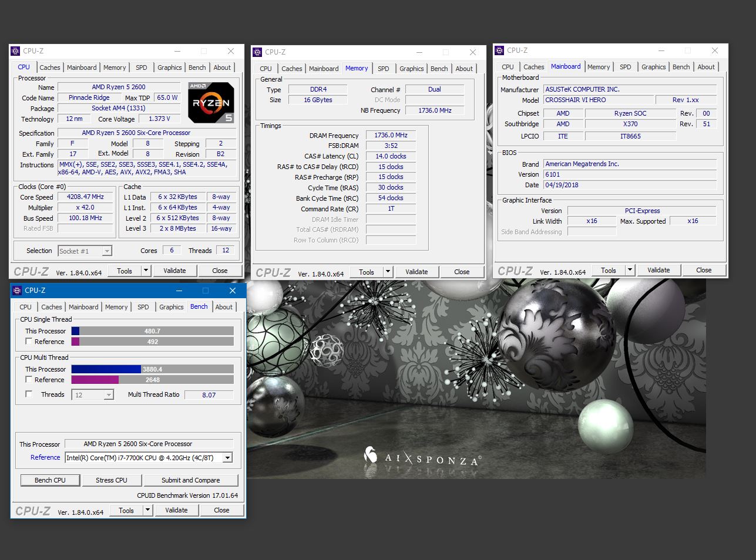
Task: Click the multi thread This Processor bar 3880.4
Action: coord(153,369)
